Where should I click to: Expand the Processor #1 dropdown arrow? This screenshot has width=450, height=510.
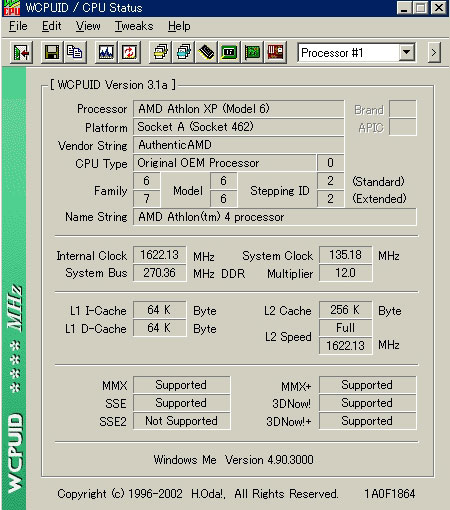[407, 52]
